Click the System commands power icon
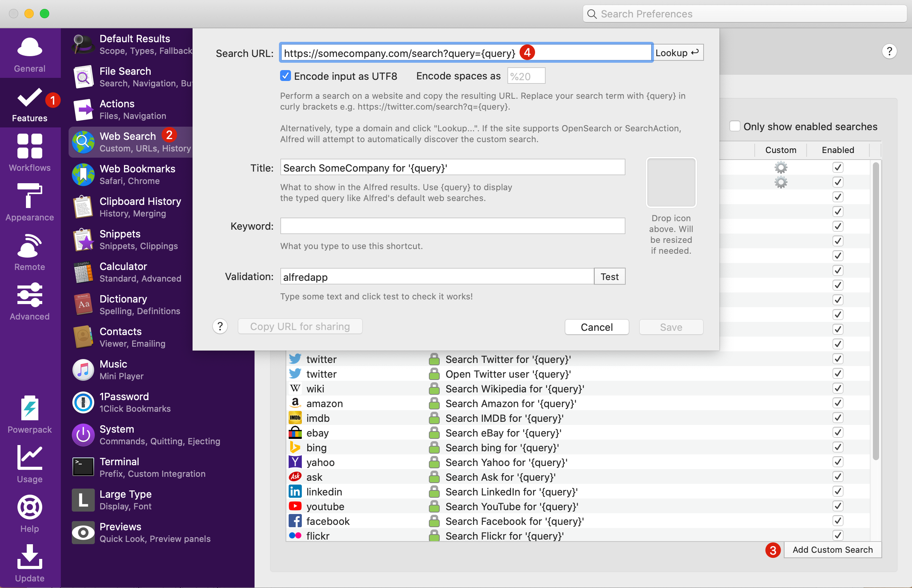912x588 pixels. pyautogui.click(x=83, y=435)
